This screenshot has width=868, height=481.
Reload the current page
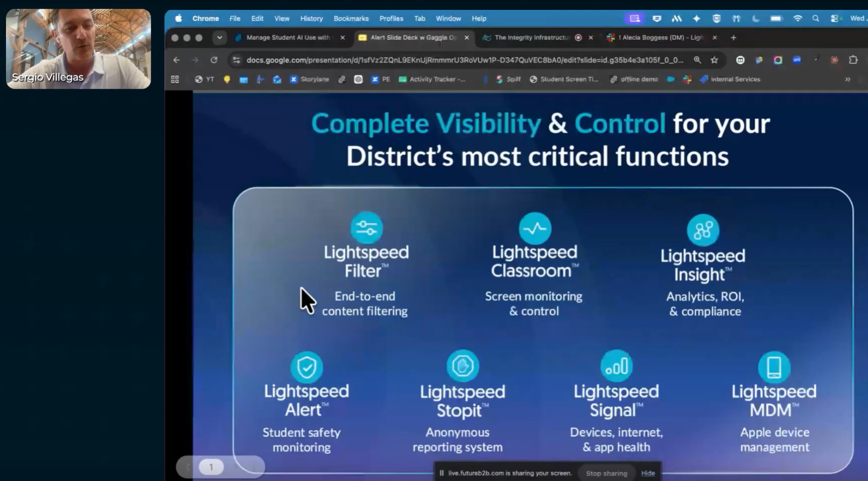214,60
